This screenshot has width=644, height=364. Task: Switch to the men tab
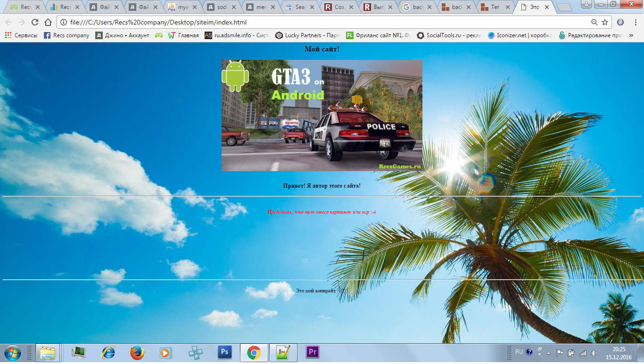(261, 7)
